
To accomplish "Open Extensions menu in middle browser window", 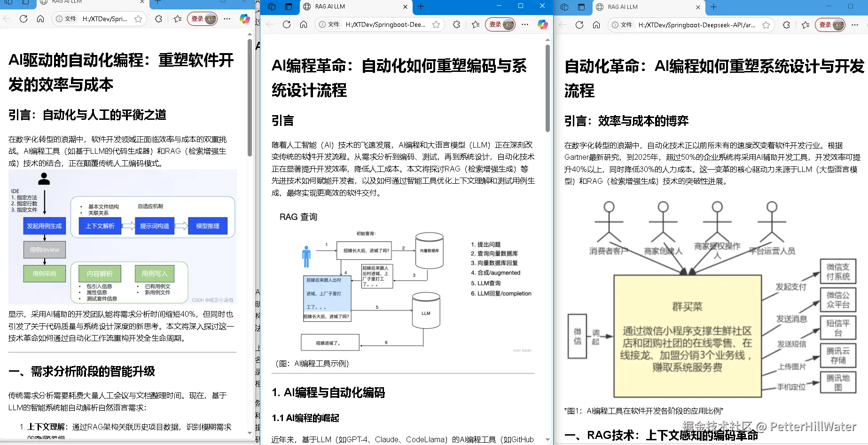I will (456, 24).
